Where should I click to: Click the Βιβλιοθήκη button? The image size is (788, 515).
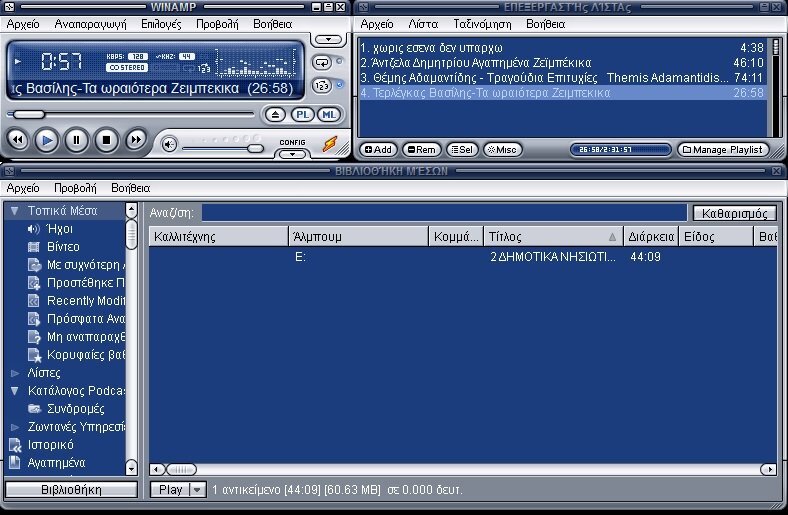[71, 490]
